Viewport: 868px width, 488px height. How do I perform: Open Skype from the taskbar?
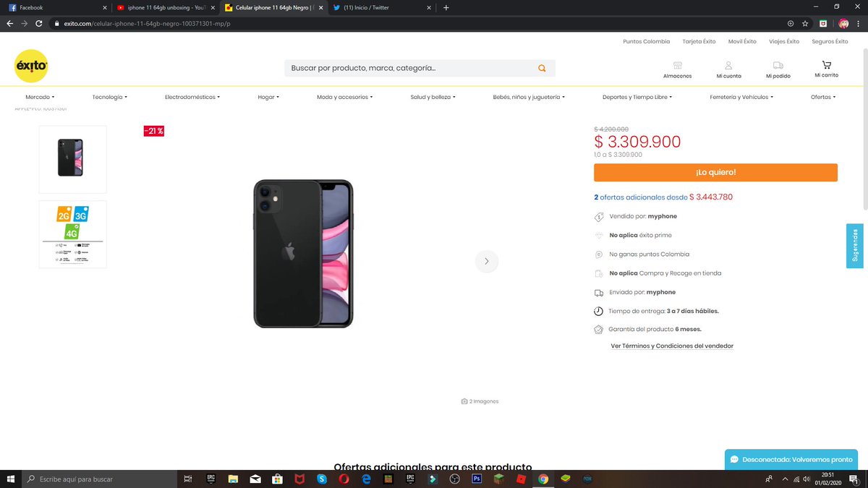322,479
